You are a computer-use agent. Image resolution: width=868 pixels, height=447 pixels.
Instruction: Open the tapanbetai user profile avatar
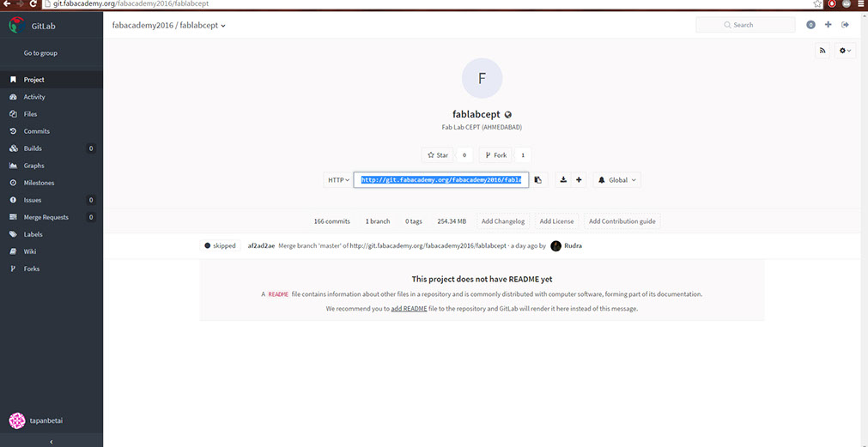17,420
